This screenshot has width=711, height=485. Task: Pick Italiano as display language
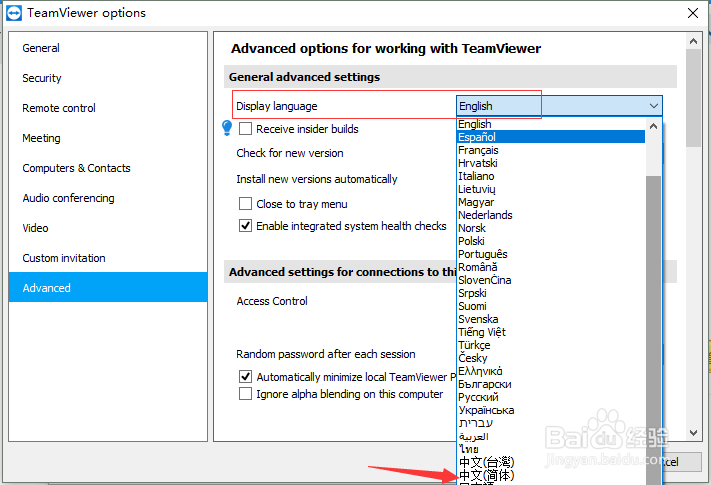tap(550, 176)
